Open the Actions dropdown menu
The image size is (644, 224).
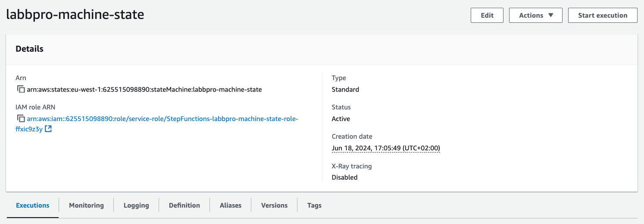[535, 15]
